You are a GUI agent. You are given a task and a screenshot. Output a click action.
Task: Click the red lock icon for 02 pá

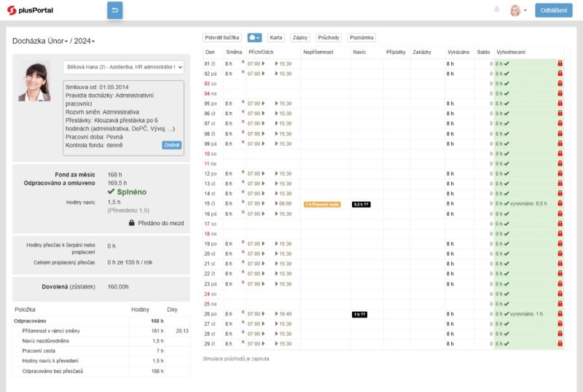click(560, 74)
